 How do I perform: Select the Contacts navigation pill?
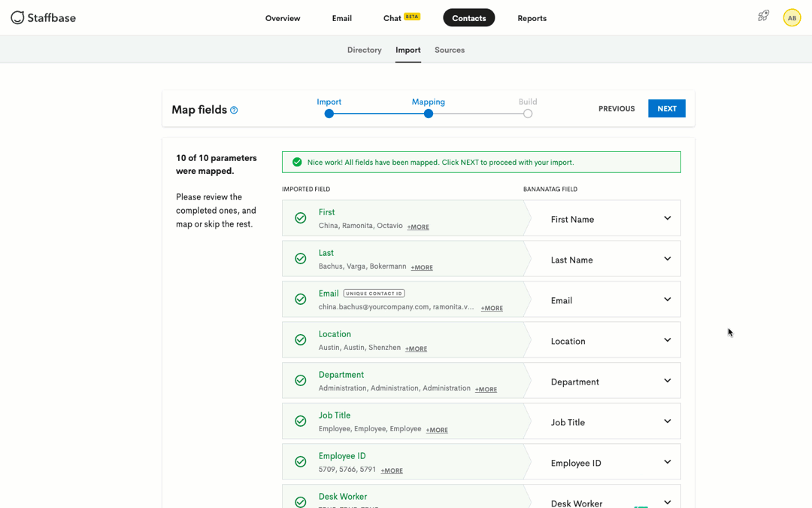(469, 18)
